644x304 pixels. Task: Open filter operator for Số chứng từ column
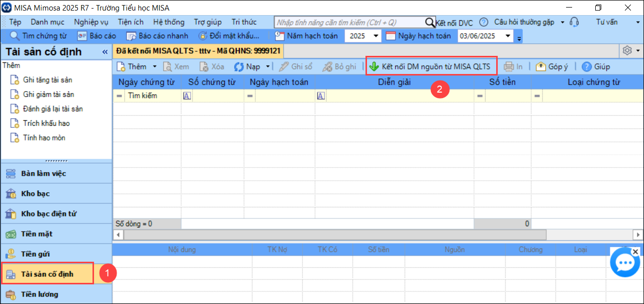coord(187,96)
